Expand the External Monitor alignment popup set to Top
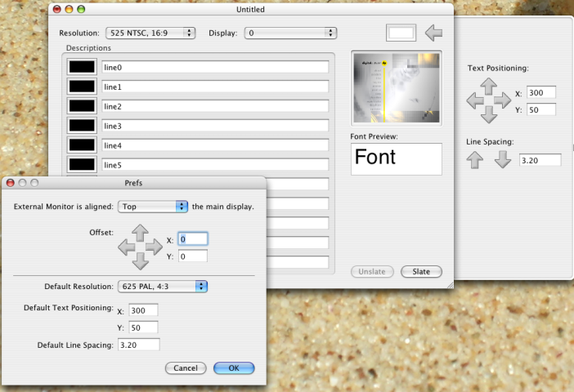 pyautogui.click(x=153, y=207)
